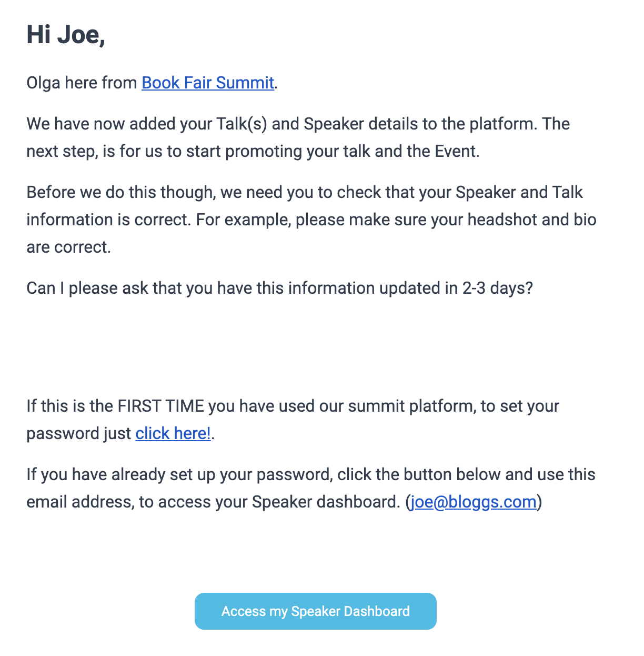Click the 'are correct.' line ending
This screenshot has height=656, width=644.
pos(69,247)
